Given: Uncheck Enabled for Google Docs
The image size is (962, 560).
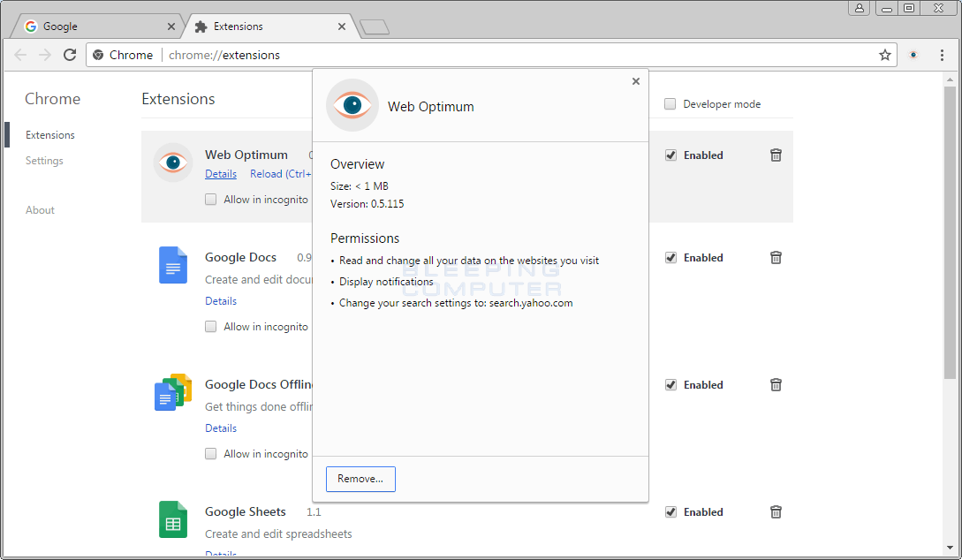Looking at the screenshot, I should click(x=670, y=258).
